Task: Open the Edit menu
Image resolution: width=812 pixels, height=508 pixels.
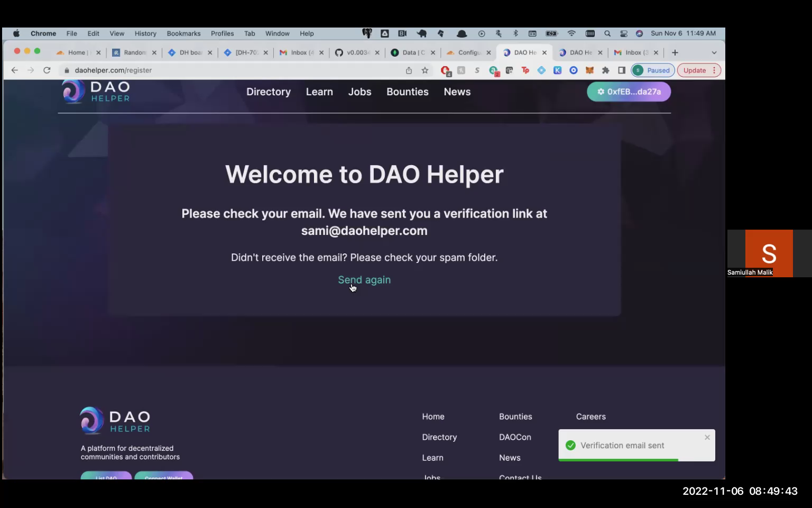Action: [94, 33]
